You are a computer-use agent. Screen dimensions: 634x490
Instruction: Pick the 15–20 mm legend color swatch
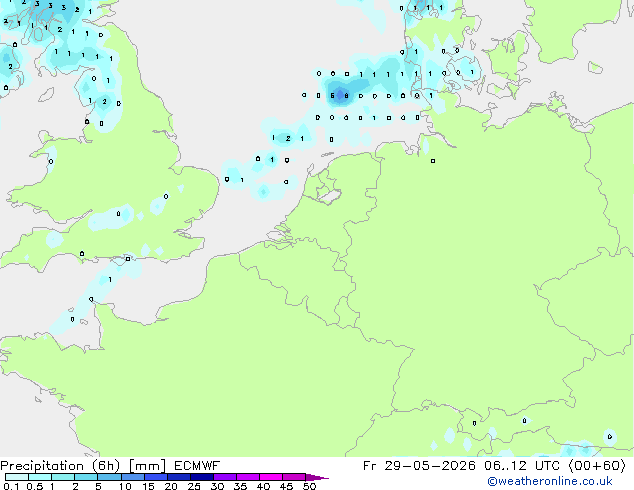(x=156, y=477)
